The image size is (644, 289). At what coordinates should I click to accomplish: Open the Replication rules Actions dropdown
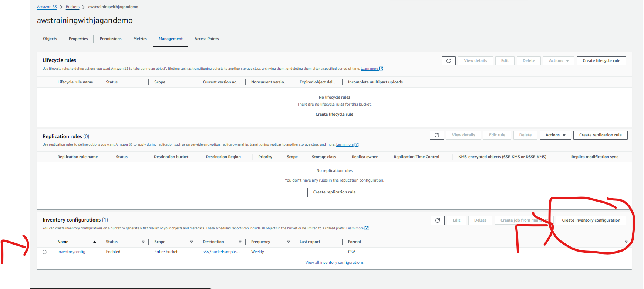tap(555, 135)
